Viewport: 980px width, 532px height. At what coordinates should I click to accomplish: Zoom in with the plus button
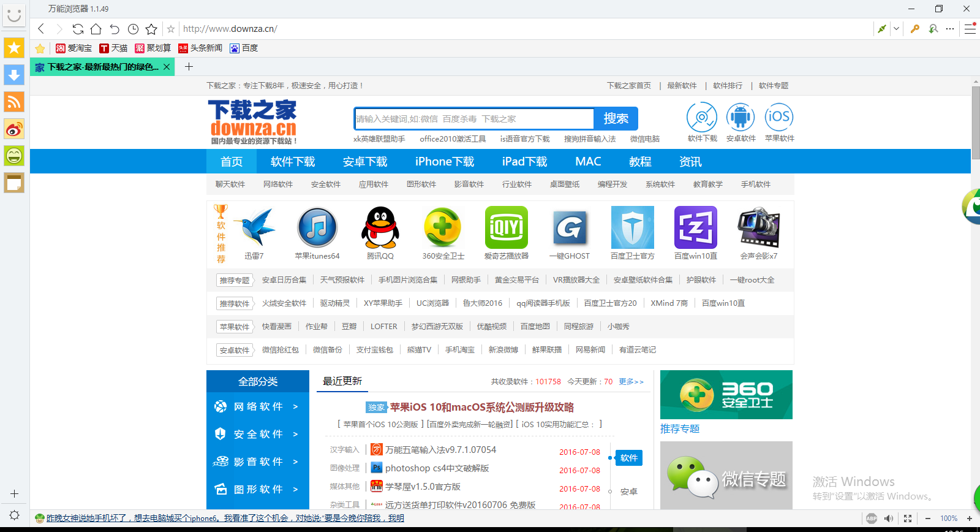click(x=970, y=518)
